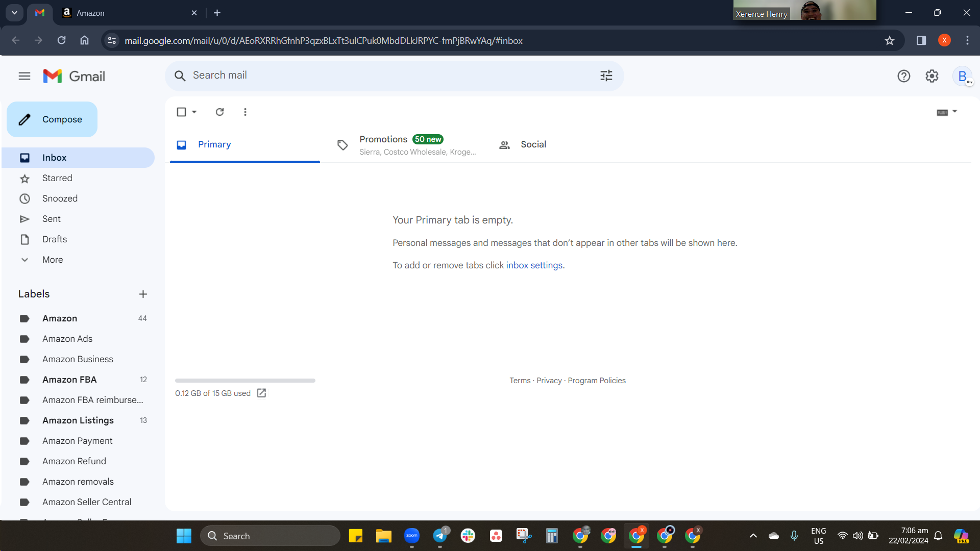980x551 pixels.
Task: Open the Amazon Refund label
Action: coord(78,461)
